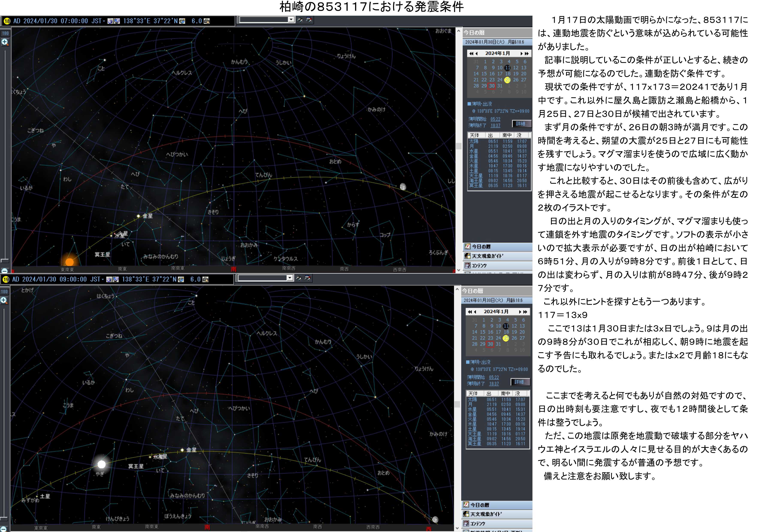The image size is (759, 532).
Task: Click the binoculars search icon in the lower window
Action: tap(298, 278)
